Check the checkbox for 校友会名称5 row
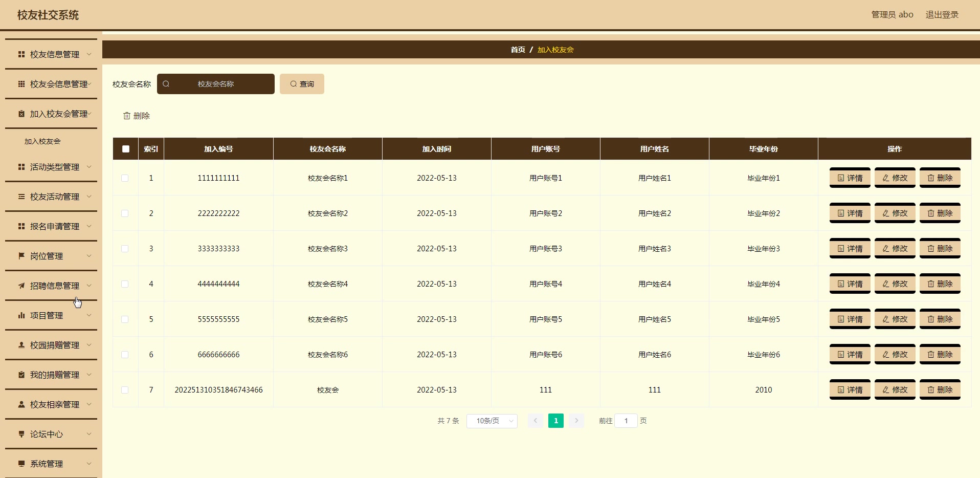The image size is (980, 478). pyautogui.click(x=125, y=319)
